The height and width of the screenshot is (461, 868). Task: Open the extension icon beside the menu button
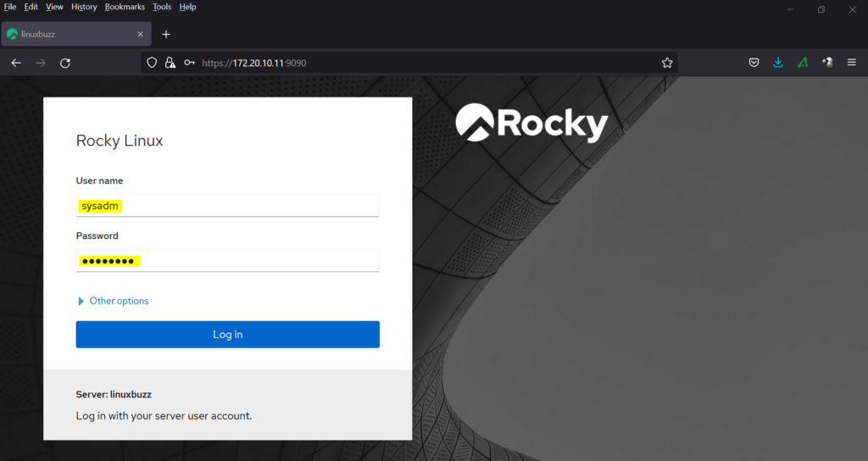pos(827,63)
